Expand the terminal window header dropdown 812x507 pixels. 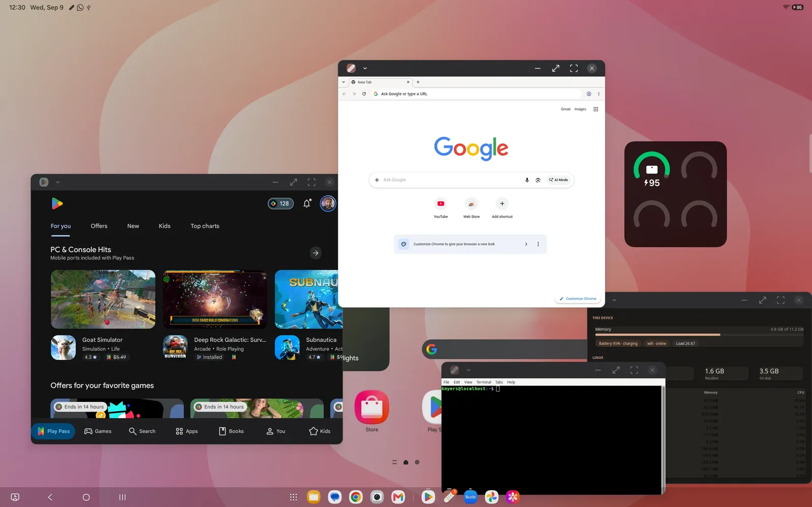(x=468, y=370)
